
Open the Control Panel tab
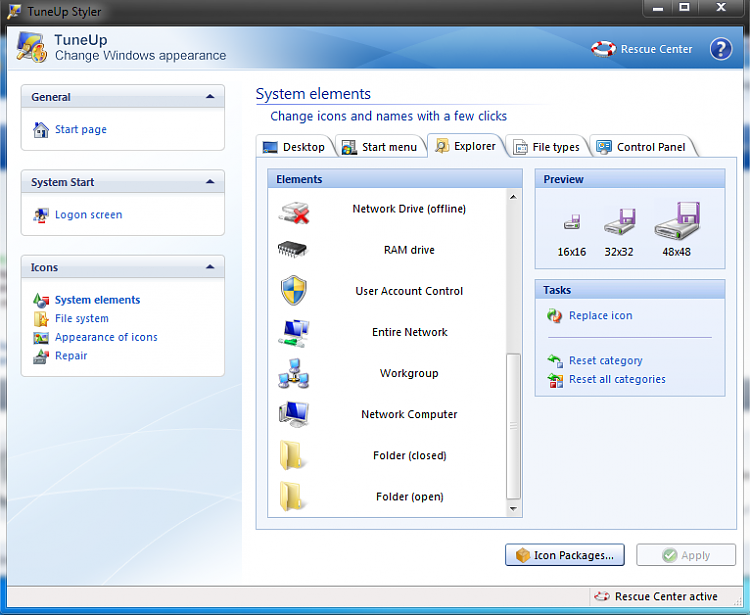(641, 147)
